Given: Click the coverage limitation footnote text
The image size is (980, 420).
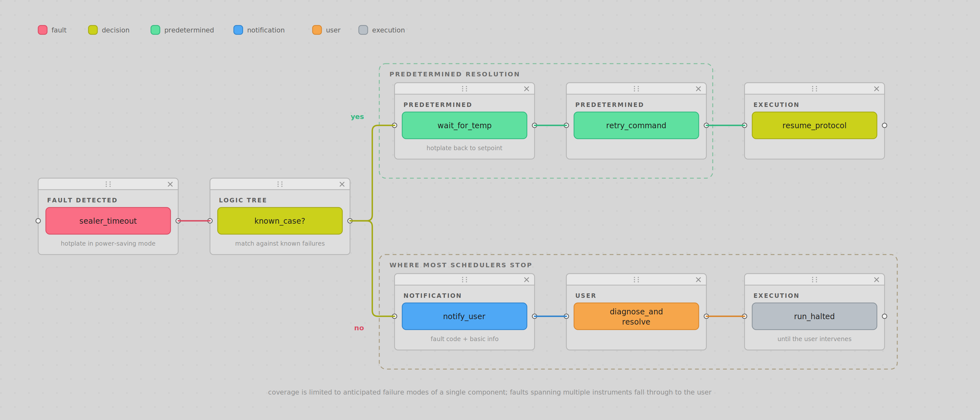Looking at the screenshot, I should pyautogui.click(x=490, y=392).
